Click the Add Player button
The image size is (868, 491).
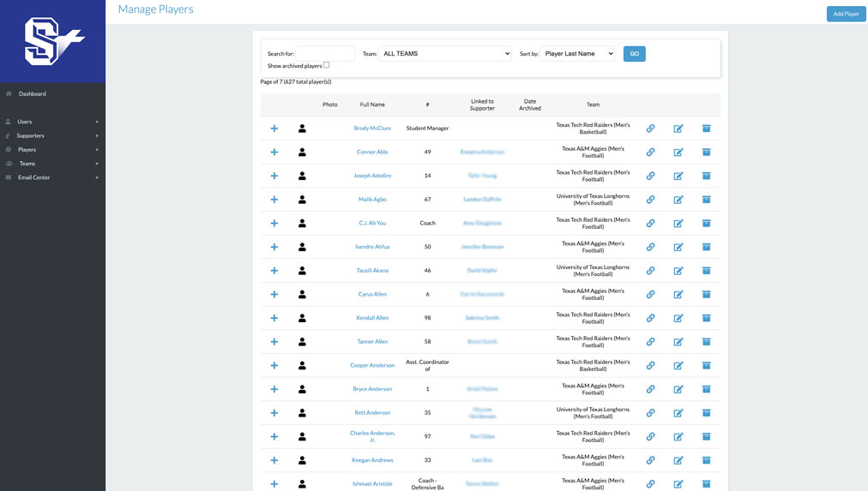click(x=846, y=14)
